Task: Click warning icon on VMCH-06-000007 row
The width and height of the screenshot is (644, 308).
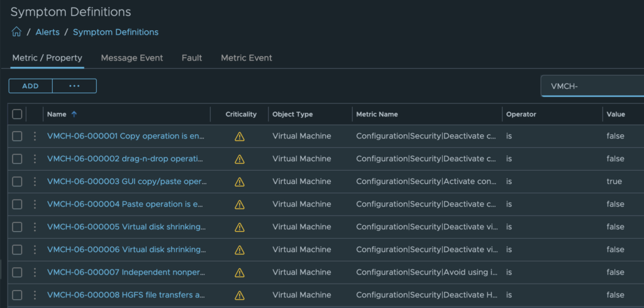Action: coord(240,272)
